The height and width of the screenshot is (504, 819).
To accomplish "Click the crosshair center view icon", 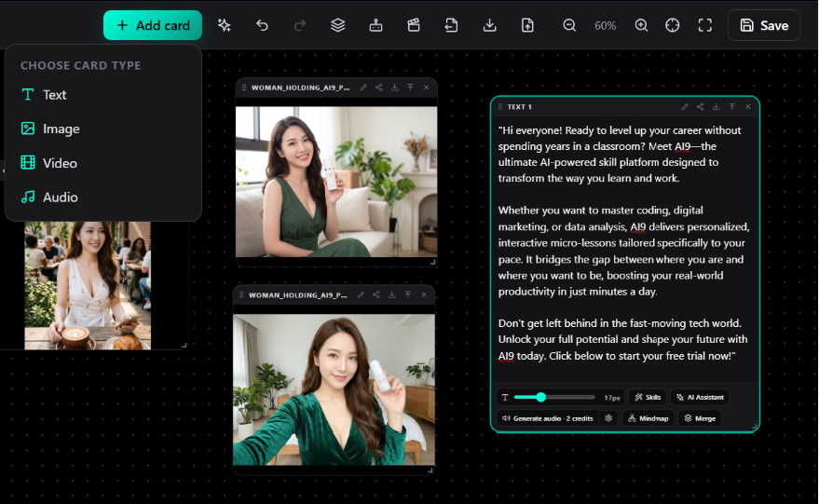I will [672, 25].
